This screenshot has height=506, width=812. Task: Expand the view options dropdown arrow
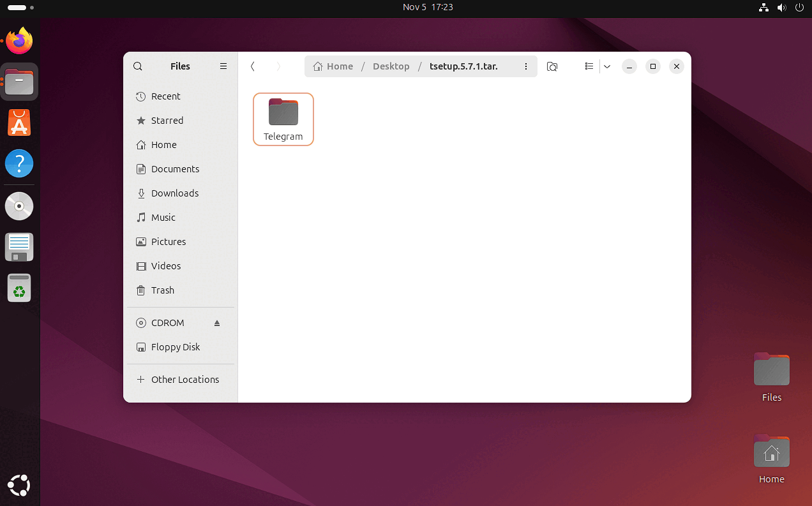point(607,66)
